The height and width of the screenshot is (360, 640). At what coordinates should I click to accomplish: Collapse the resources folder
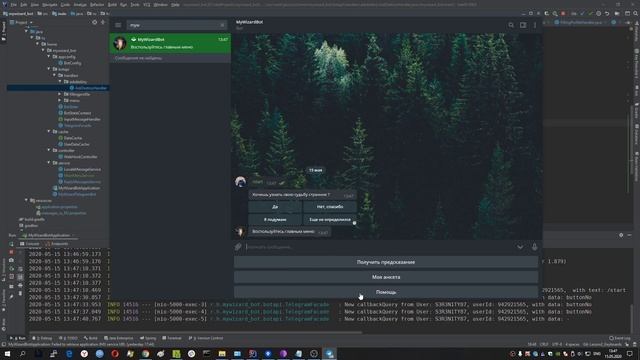(27, 200)
